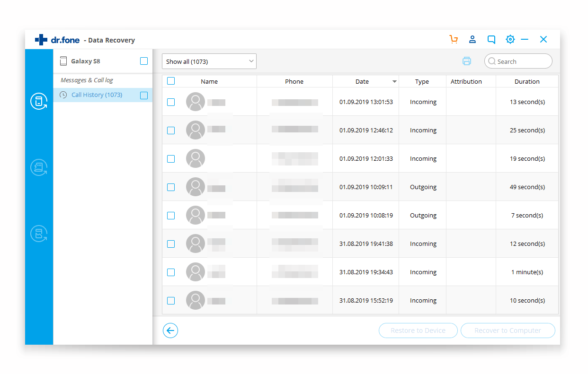
Task: Click the dr.fone logo
Action: point(57,40)
